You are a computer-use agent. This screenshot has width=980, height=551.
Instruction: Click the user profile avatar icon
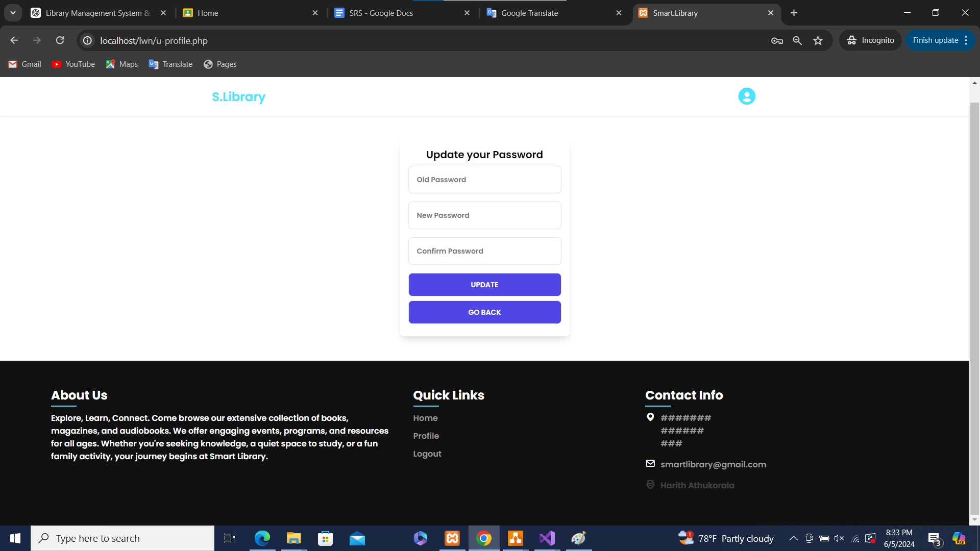tap(746, 96)
